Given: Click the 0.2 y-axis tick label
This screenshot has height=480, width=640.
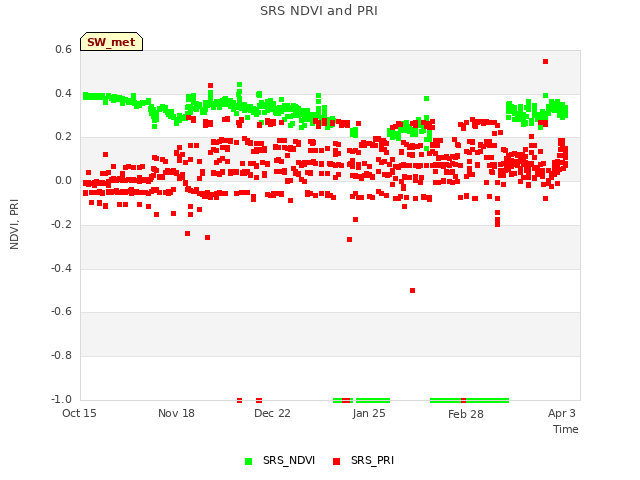Looking at the screenshot, I should click(x=63, y=137).
